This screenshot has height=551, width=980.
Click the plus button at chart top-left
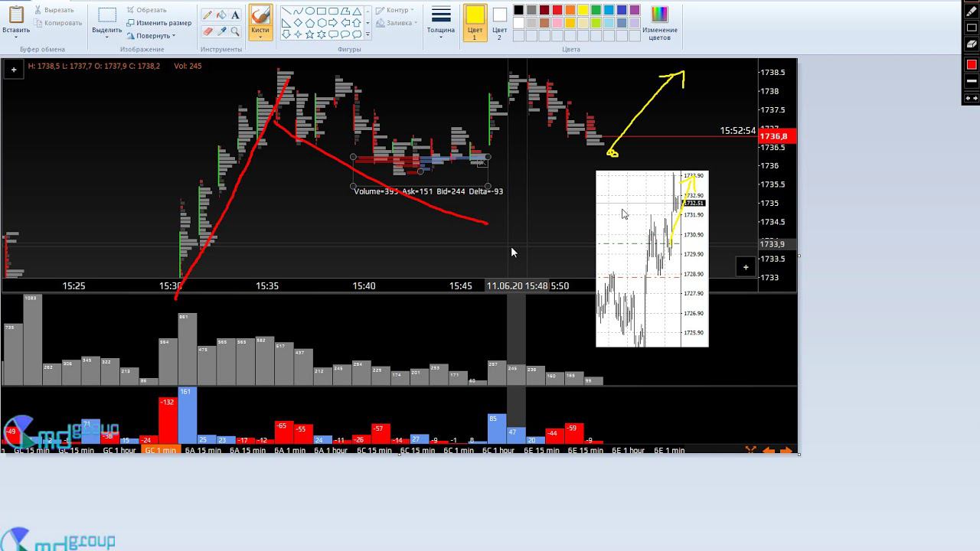pyautogui.click(x=14, y=70)
